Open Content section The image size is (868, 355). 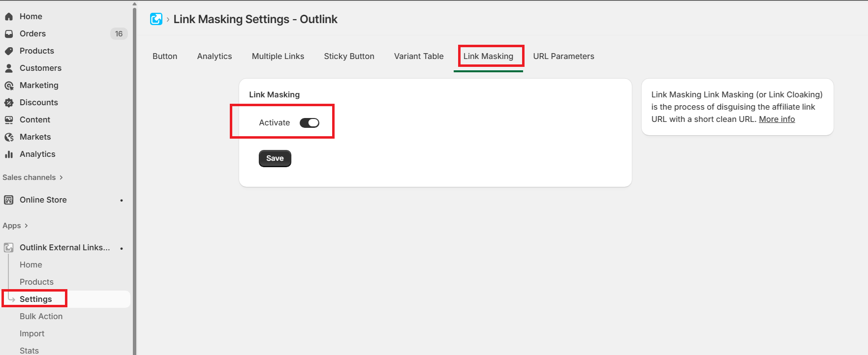(x=35, y=119)
